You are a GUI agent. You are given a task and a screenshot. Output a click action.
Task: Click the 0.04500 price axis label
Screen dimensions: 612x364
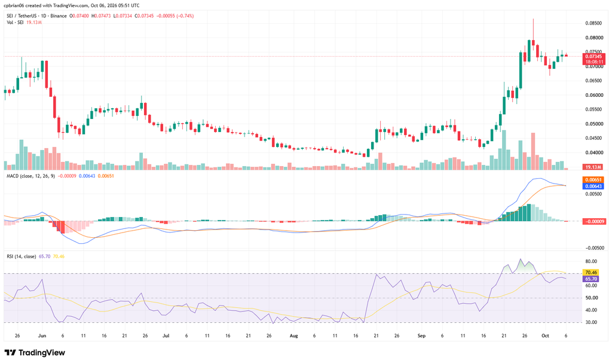click(593, 138)
